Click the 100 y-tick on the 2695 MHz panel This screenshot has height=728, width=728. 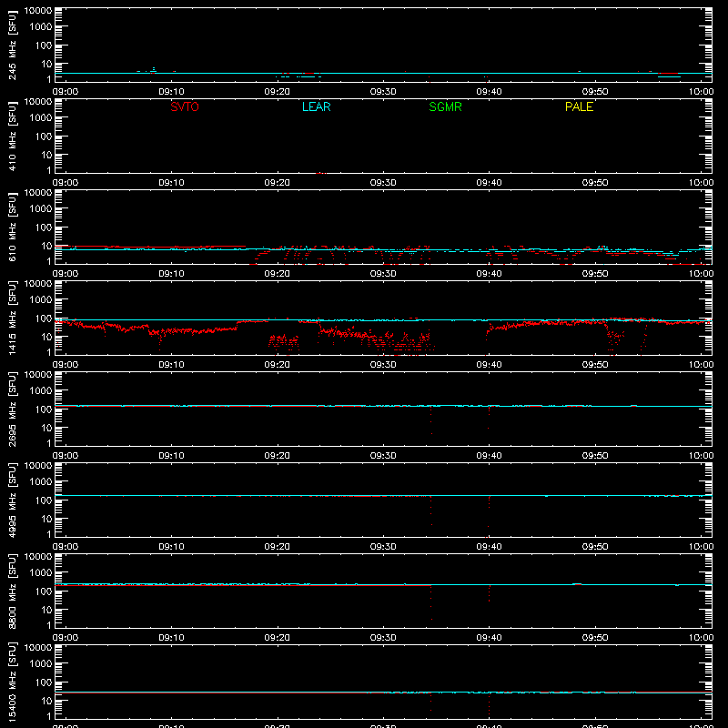click(44, 409)
